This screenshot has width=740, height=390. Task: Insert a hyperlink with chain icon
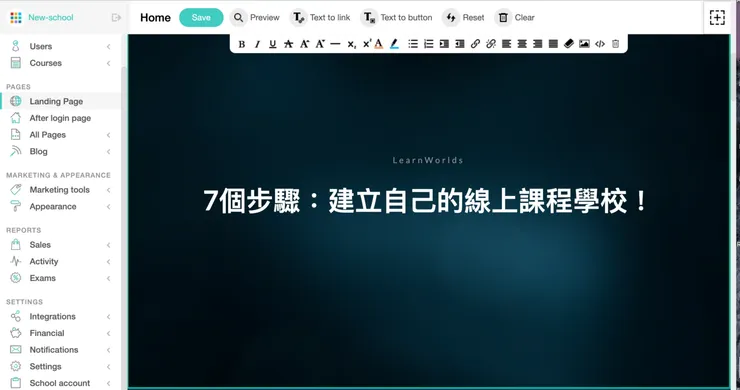pyautogui.click(x=475, y=44)
